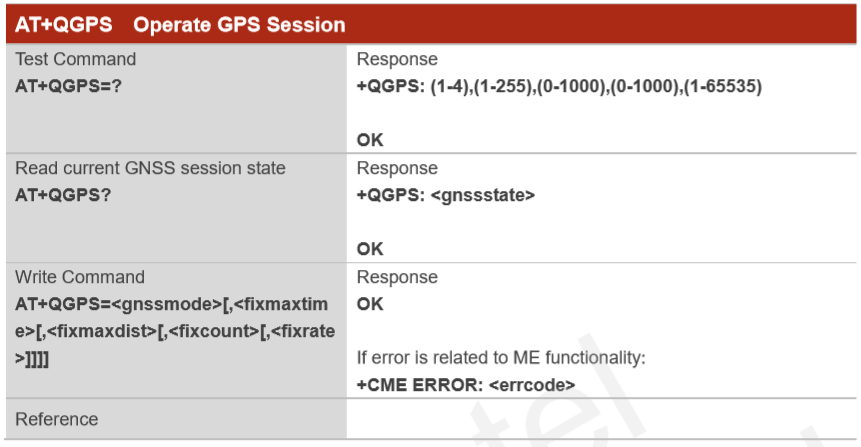The height and width of the screenshot is (447, 861).
Task: Select the Write Command label
Action: point(80,277)
